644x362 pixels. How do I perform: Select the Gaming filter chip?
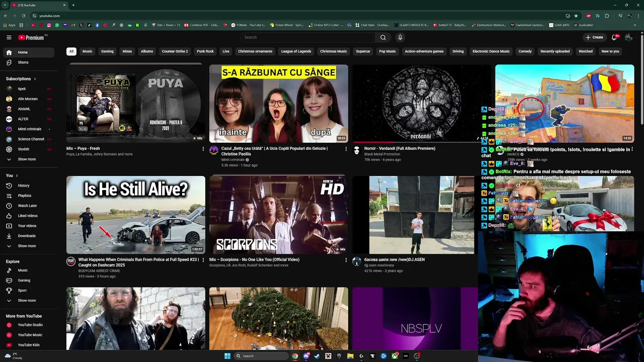[x=107, y=51]
